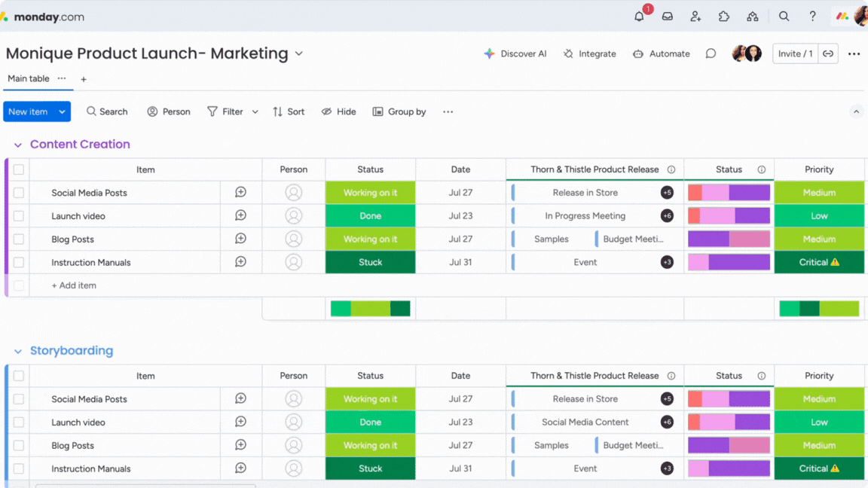Check Content Creation Social Media Posts row
Screen dimensions: 868x488
[19, 193]
